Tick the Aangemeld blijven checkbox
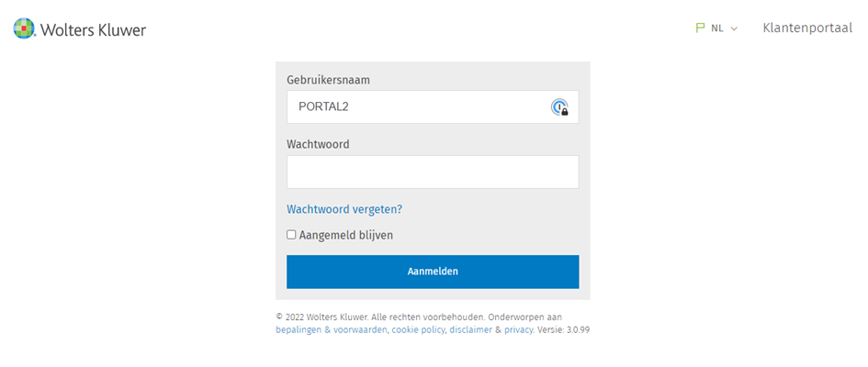868x367 pixels. pos(291,235)
